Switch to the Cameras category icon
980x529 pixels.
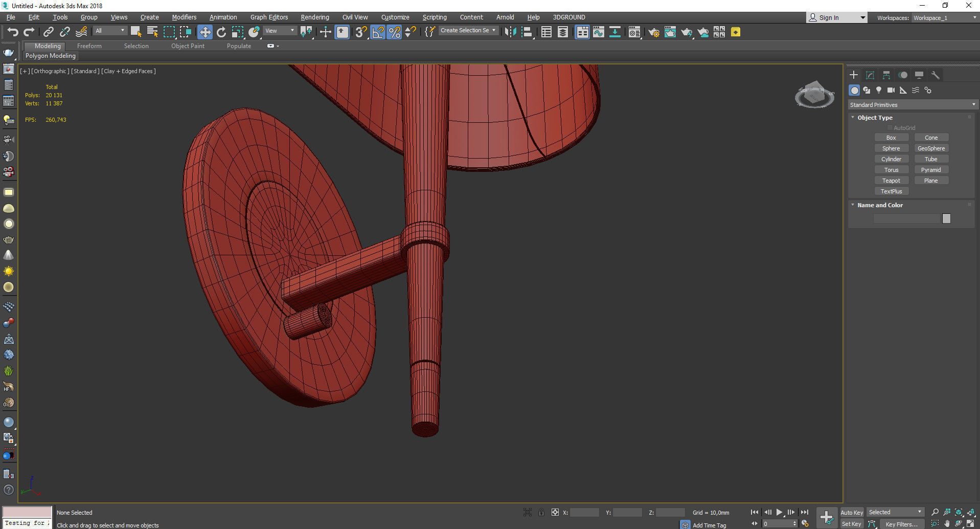tap(891, 90)
